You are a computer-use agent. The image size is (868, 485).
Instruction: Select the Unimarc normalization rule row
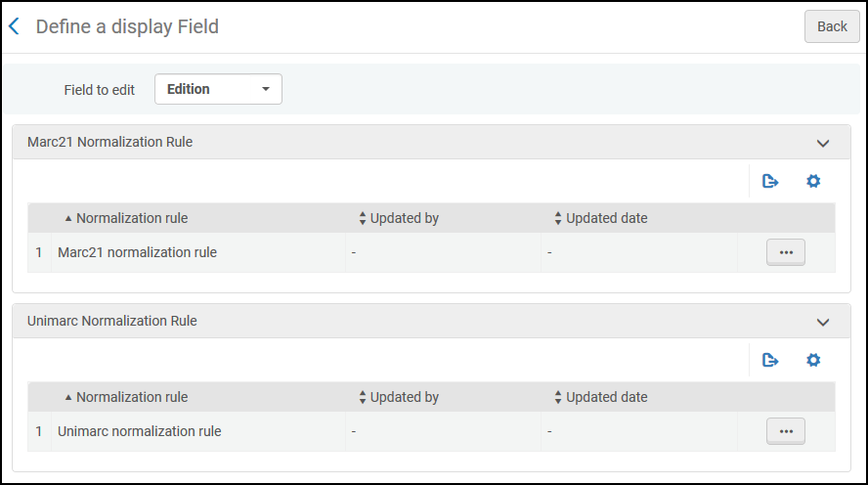(431, 431)
